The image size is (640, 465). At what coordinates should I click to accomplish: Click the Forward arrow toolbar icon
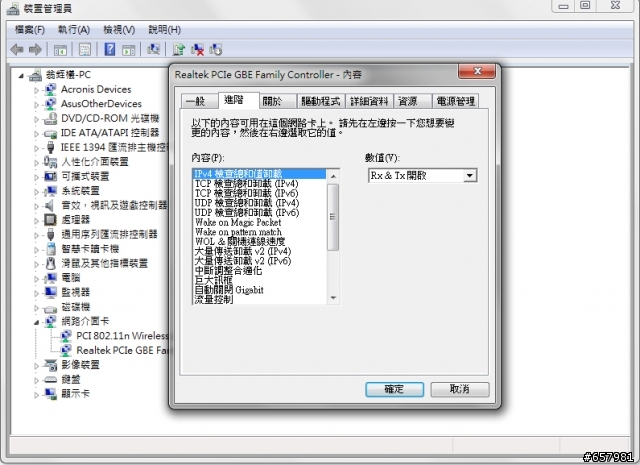(36, 50)
